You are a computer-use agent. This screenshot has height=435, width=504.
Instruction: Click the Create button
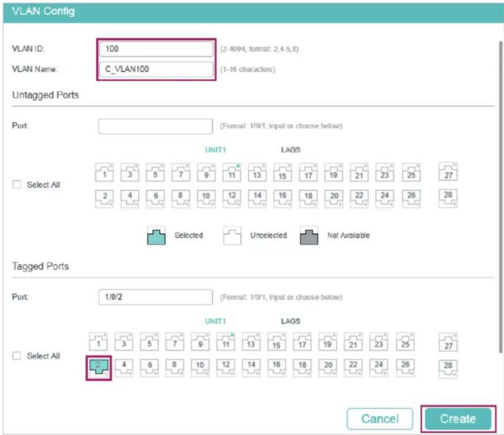[x=458, y=419]
